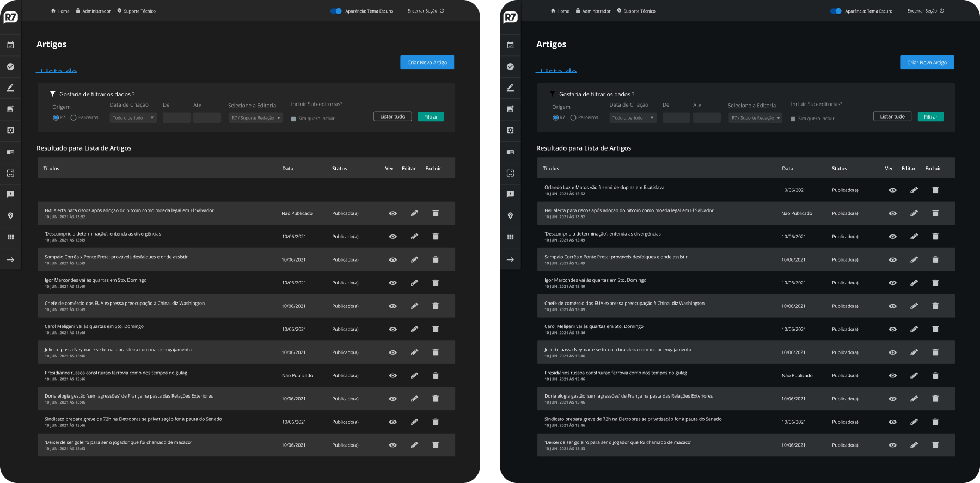Toggle the Tema Escuro switch in the left mockup

pyautogui.click(x=336, y=11)
